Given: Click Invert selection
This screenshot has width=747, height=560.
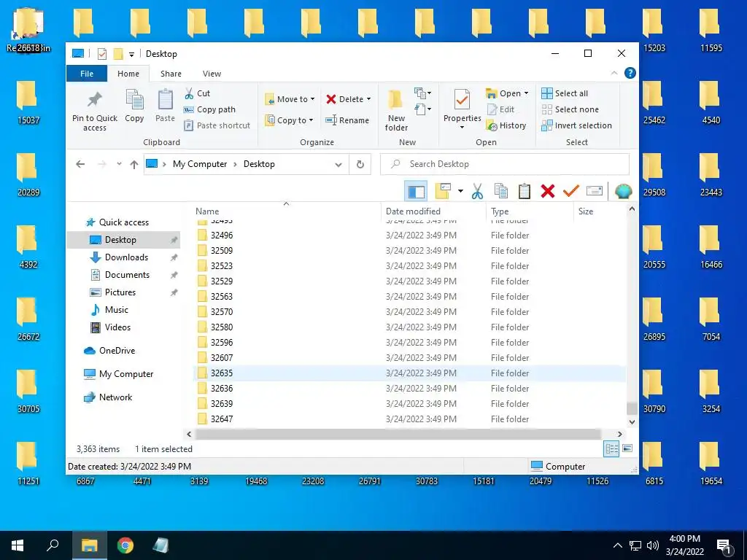Looking at the screenshot, I should (576, 125).
